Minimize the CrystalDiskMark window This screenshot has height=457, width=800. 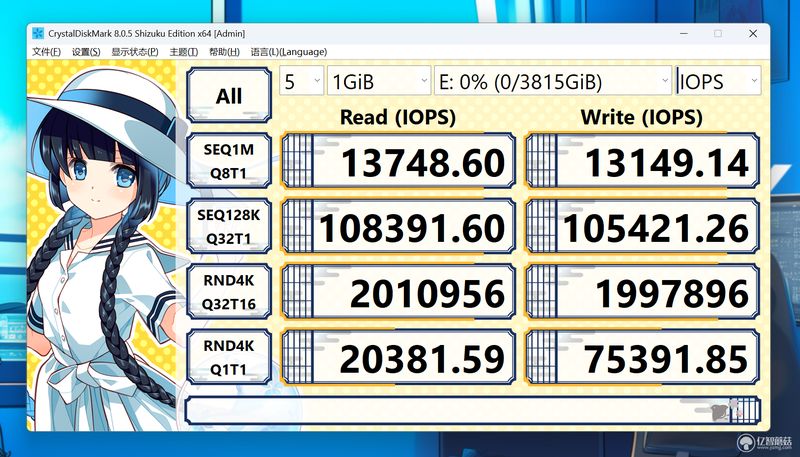(684, 34)
